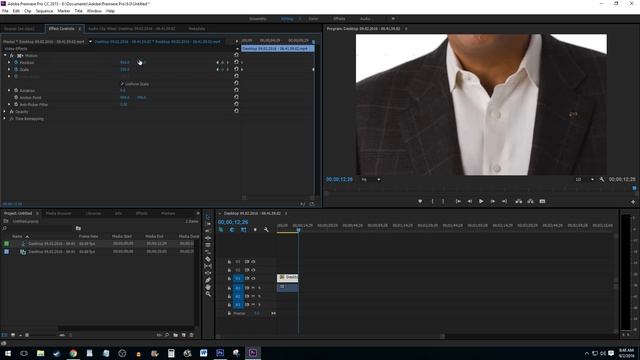Screen dimensions: 640x360
Task: Select the Selection tool in tools panel
Action: click(x=208, y=217)
